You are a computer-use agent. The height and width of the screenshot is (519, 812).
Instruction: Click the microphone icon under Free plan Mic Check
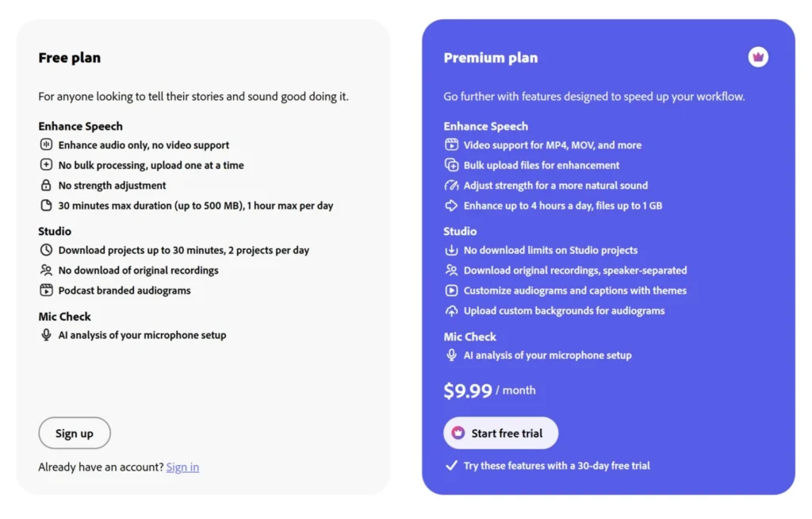coord(46,335)
